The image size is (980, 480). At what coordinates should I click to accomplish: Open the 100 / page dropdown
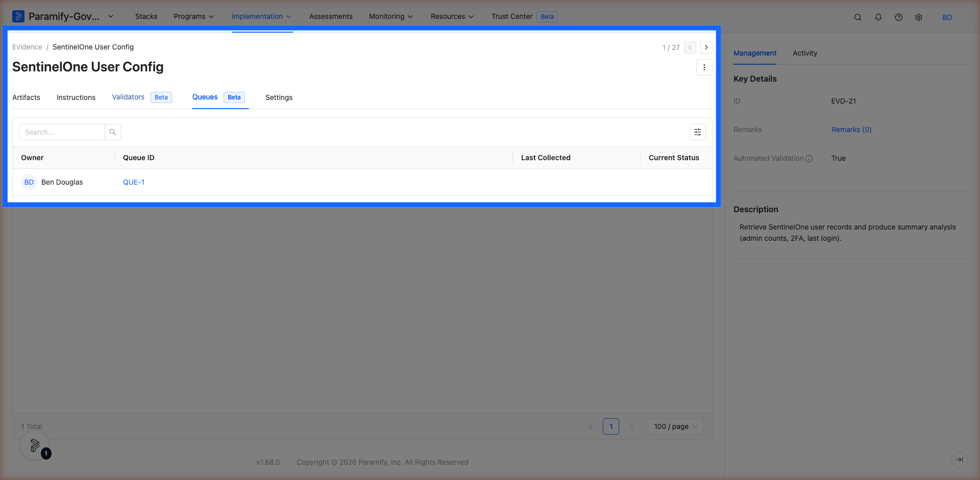click(x=676, y=426)
